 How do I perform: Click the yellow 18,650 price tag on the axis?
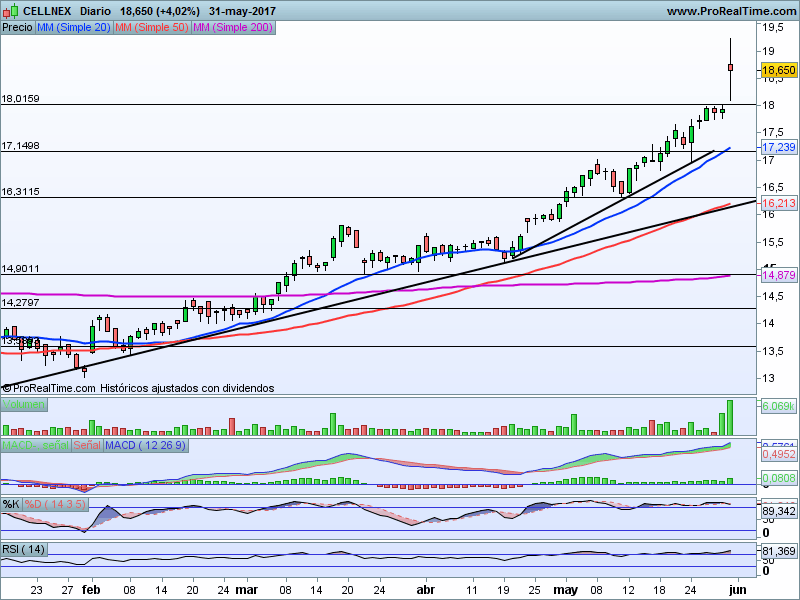click(779, 70)
